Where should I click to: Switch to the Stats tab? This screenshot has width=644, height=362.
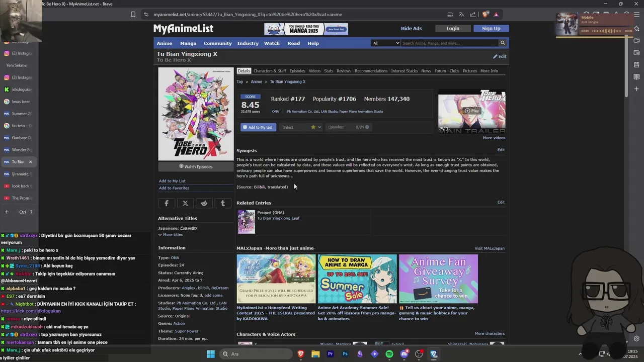click(x=329, y=71)
